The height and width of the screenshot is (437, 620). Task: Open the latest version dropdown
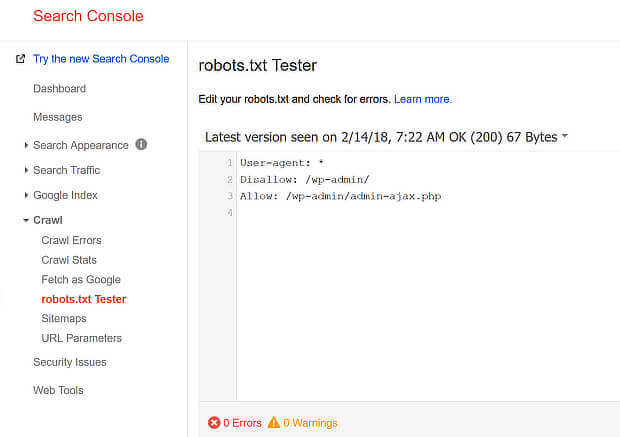point(565,137)
